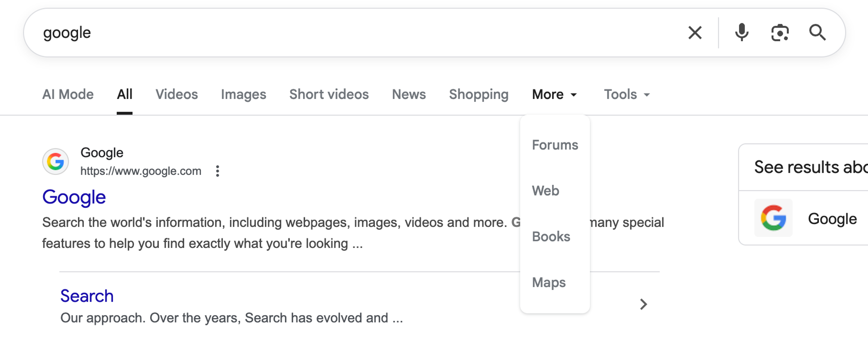Image resolution: width=868 pixels, height=338 pixels.
Task: Select Forums from the More menu
Action: pyautogui.click(x=555, y=145)
